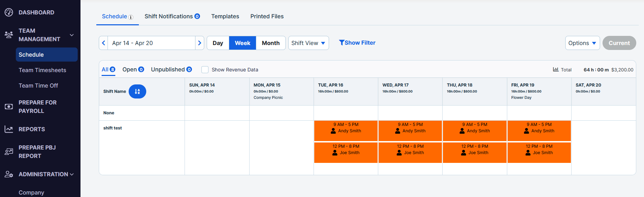Click the Flower Day note on Friday

pyautogui.click(x=521, y=97)
